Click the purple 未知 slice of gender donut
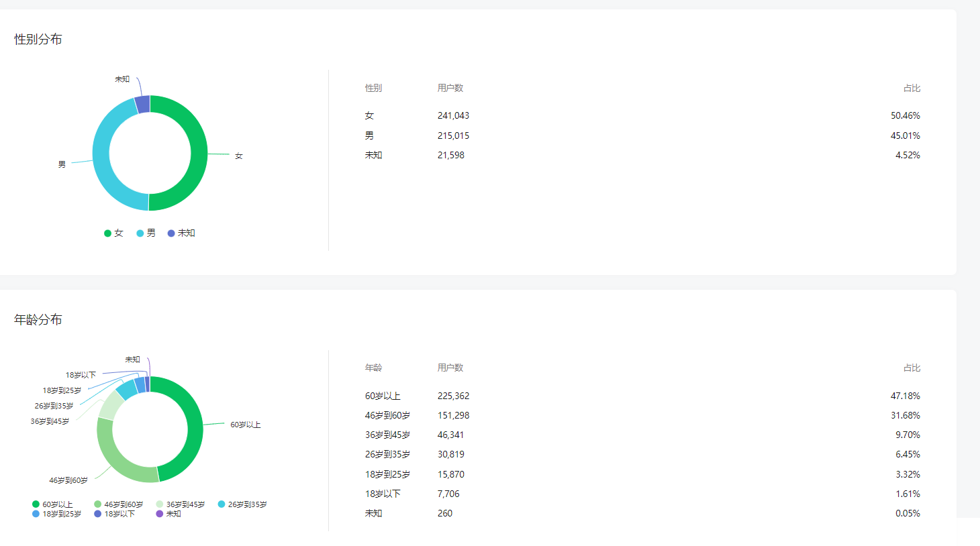The height and width of the screenshot is (546, 980). pos(142,104)
